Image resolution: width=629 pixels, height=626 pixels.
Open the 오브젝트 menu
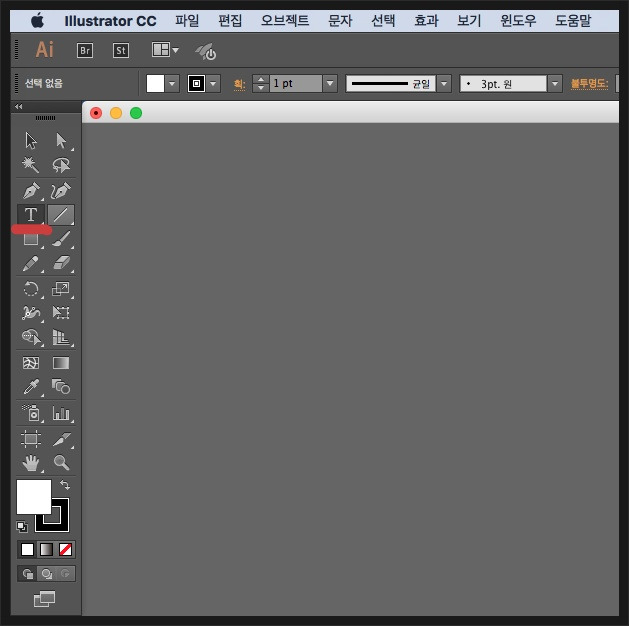(285, 20)
